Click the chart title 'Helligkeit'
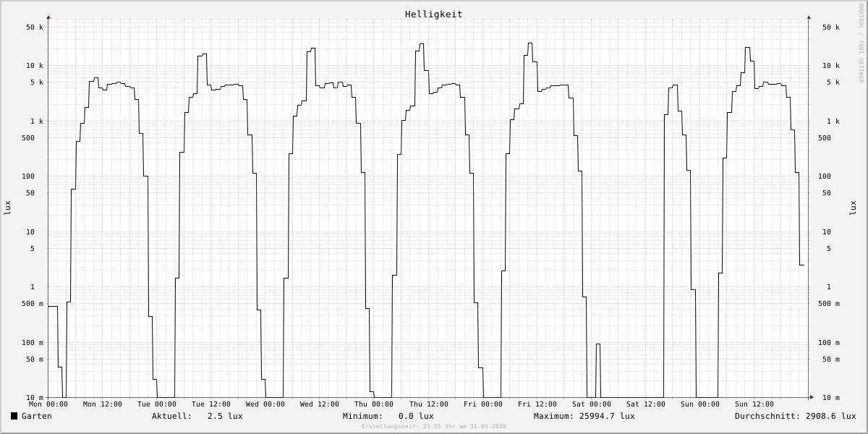 click(434, 14)
